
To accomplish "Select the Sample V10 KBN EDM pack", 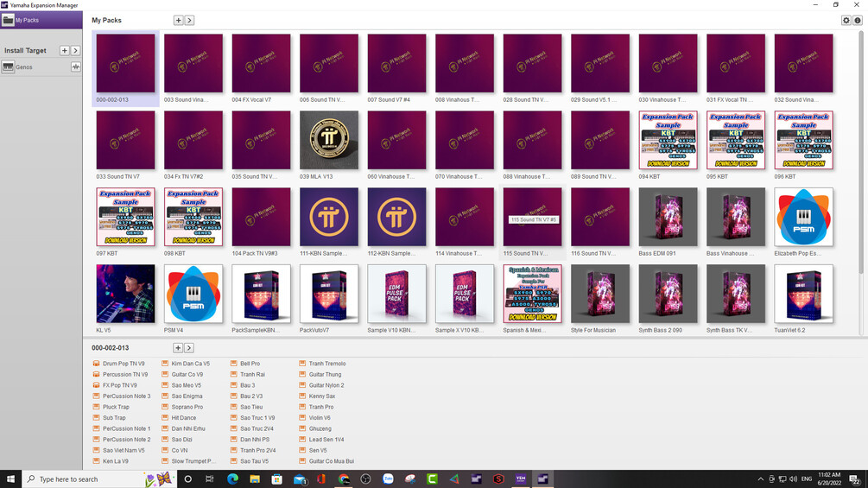I will 397,294.
